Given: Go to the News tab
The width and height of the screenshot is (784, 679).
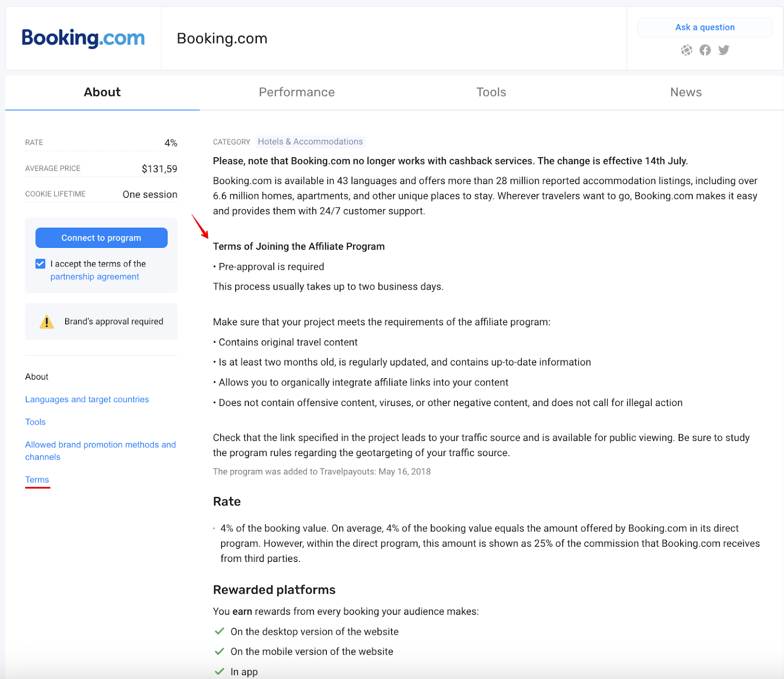Looking at the screenshot, I should [x=686, y=92].
